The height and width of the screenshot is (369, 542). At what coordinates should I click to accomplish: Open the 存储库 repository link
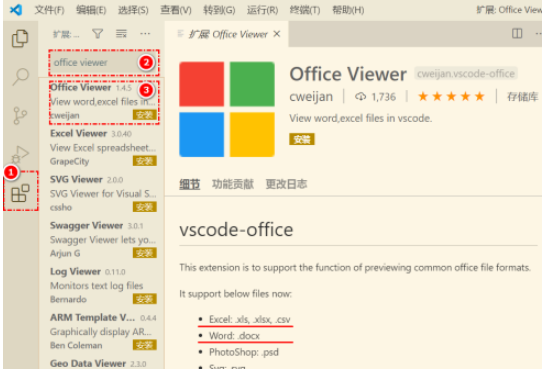click(x=523, y=97)
